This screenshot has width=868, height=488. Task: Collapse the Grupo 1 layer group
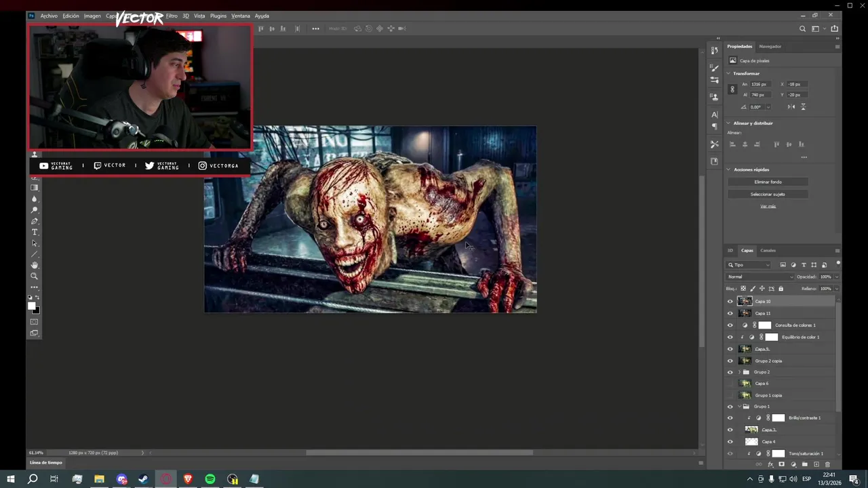[x=740, y=407]
